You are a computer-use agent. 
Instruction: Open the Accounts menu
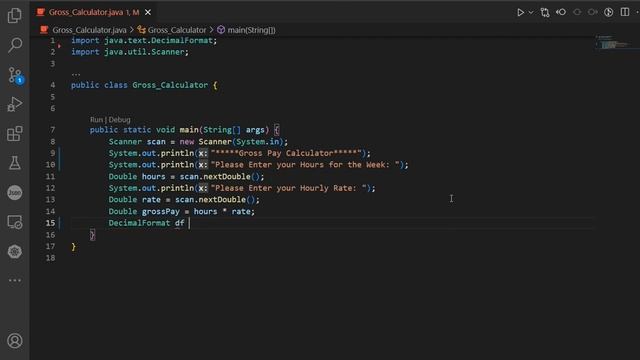coord(15,340)
